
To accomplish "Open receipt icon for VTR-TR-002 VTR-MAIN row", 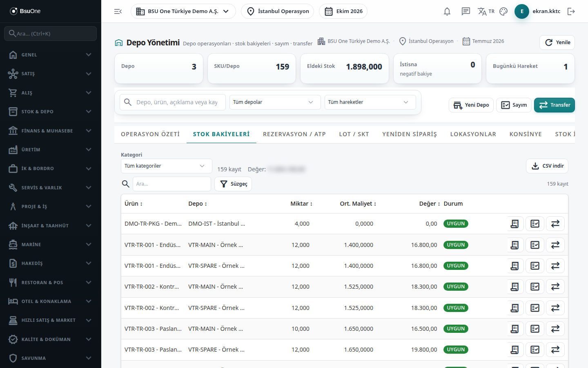I will [x=515, y=287].
